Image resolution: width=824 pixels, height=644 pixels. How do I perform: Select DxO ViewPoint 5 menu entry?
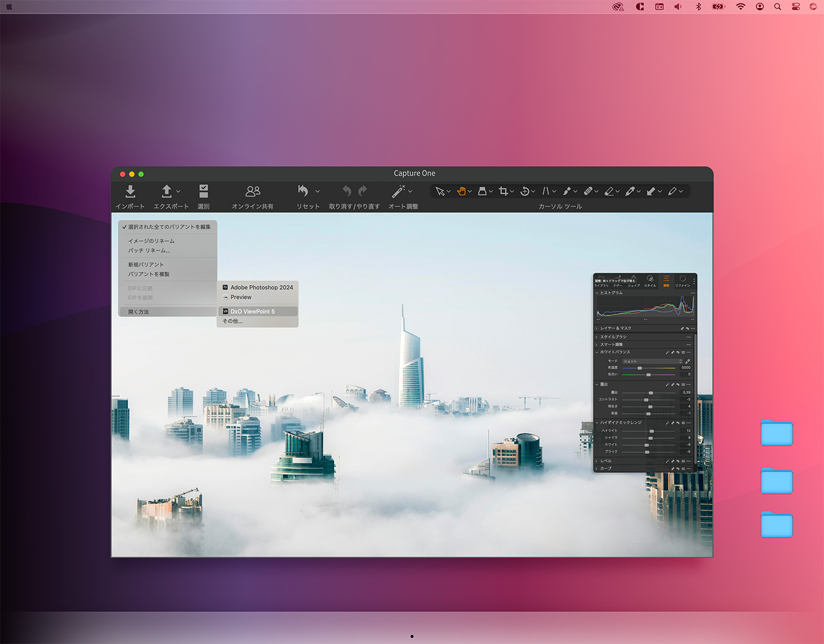(252, 311)
